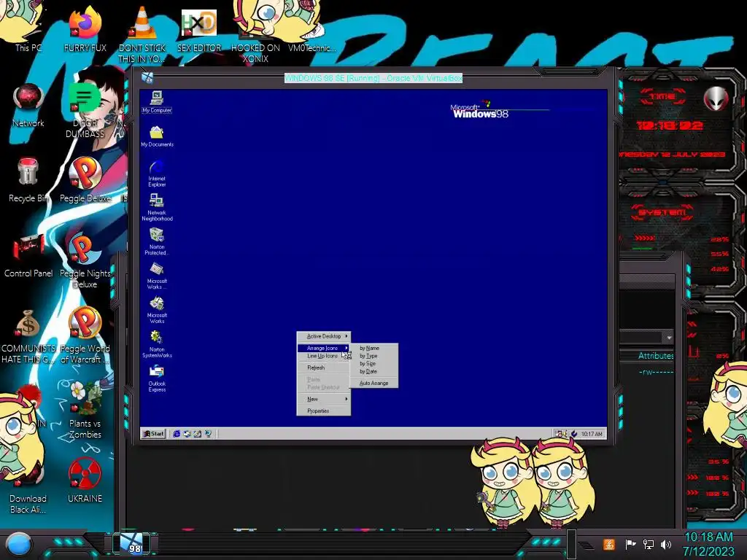The height and width of the screenshot is (560, 747).
Task: Launch Outlook Express desktop icon
Action: 157,378
